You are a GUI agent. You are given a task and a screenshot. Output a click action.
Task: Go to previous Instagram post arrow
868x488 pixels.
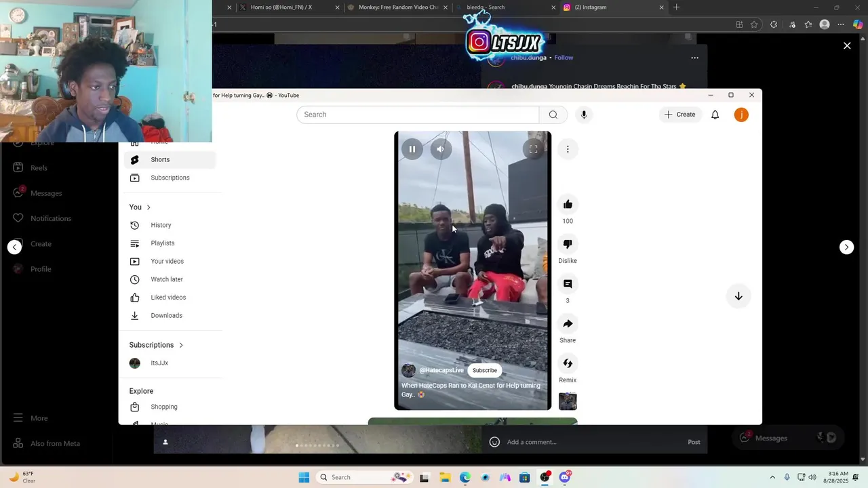(x=15, y=247)
